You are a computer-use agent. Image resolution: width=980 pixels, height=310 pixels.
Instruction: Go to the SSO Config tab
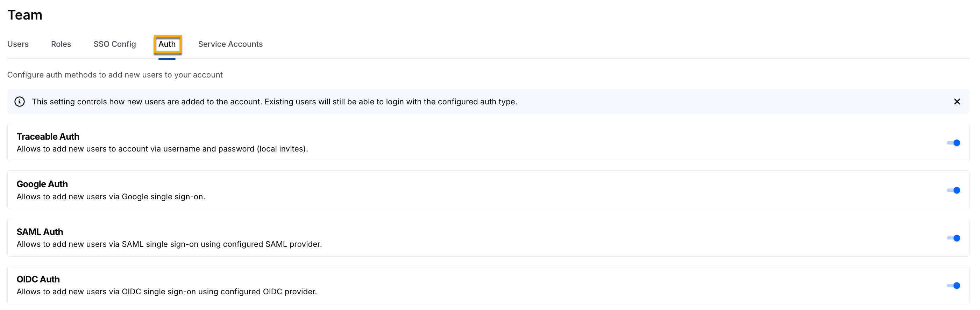pos(114,44)
